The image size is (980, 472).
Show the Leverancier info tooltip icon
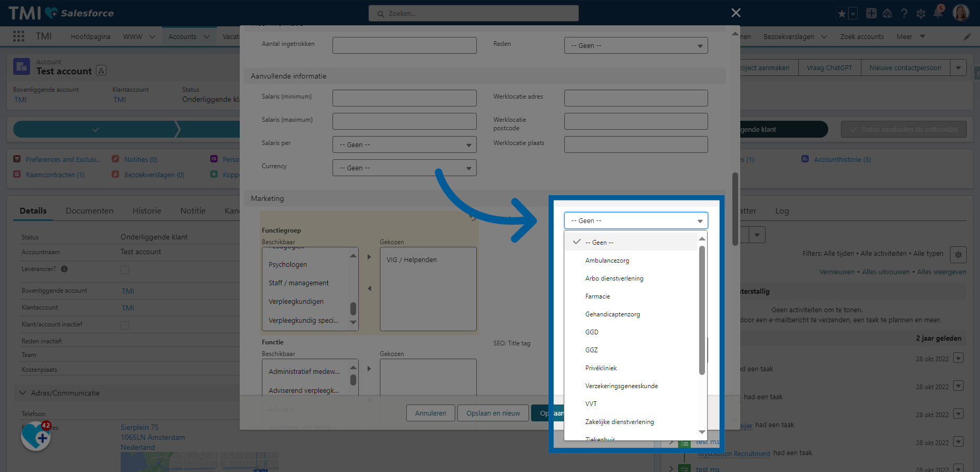coord(64,269)
